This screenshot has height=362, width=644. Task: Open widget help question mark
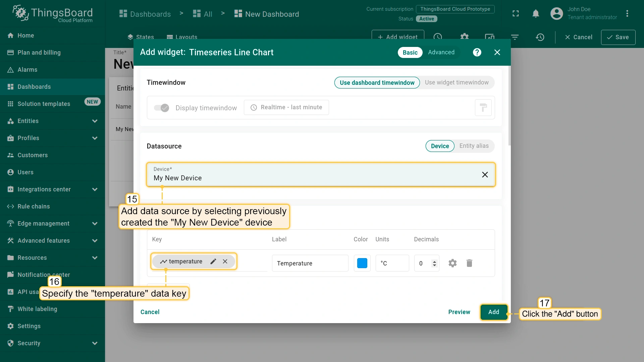[477, 52]
